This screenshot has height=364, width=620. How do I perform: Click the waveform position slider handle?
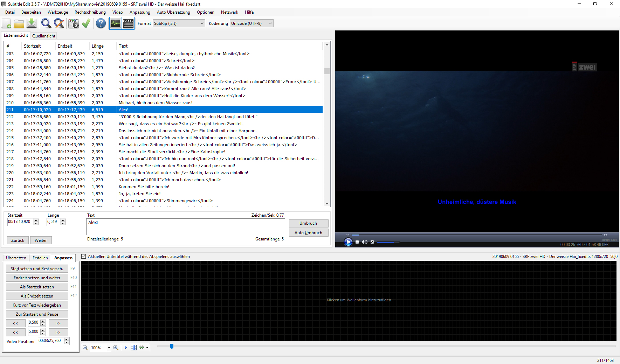172,346
